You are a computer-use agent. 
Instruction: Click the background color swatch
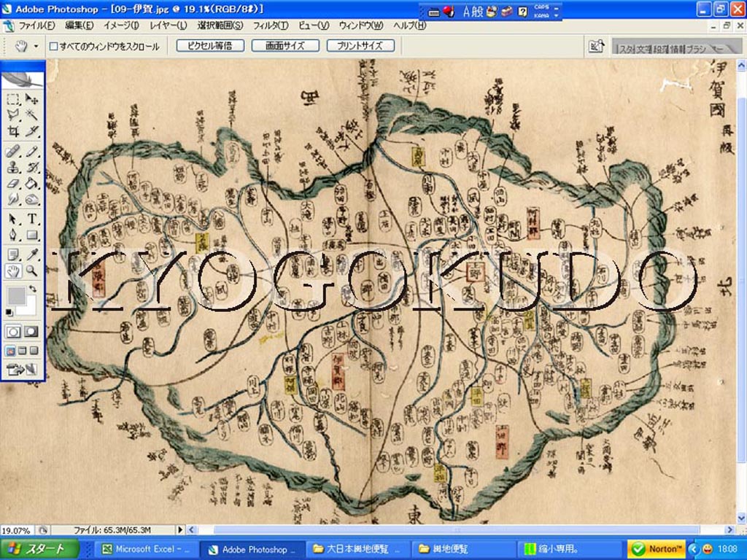(29, 308)
